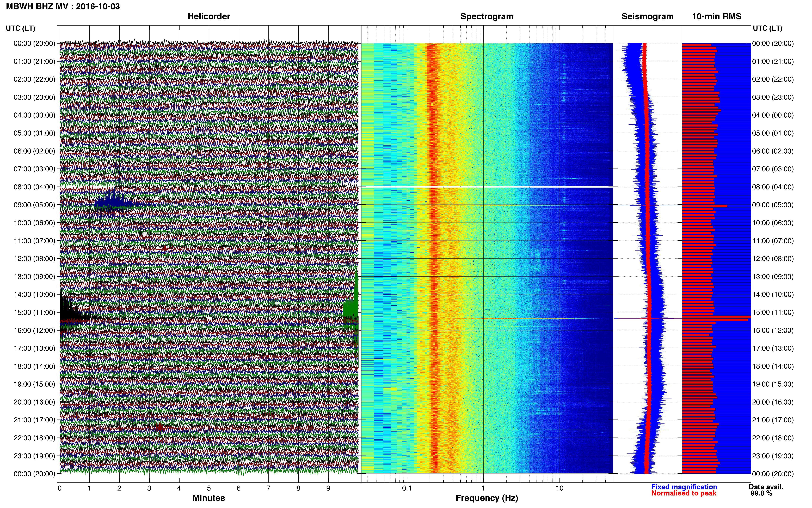The height and width of the screenshot is (508, 812).
Task: Click the 'Fixed magnification' legend text
Action: pos(684,487)
